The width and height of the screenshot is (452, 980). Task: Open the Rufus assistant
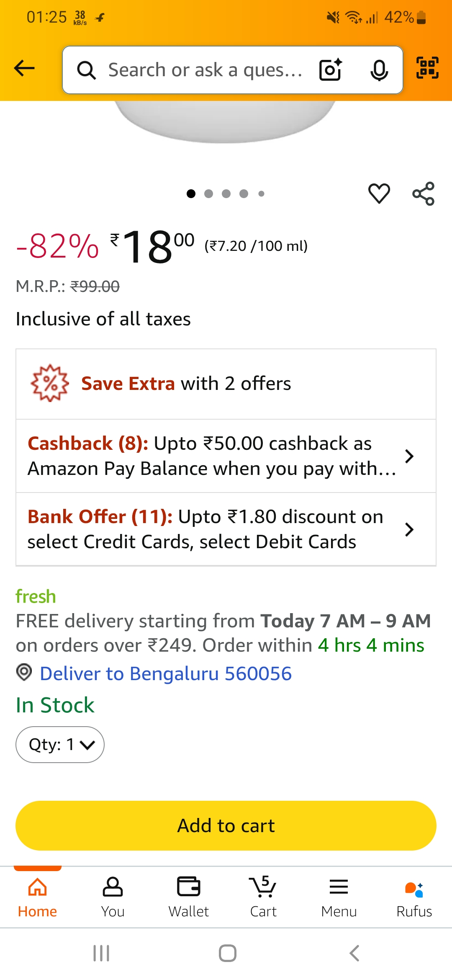(414, 896)
